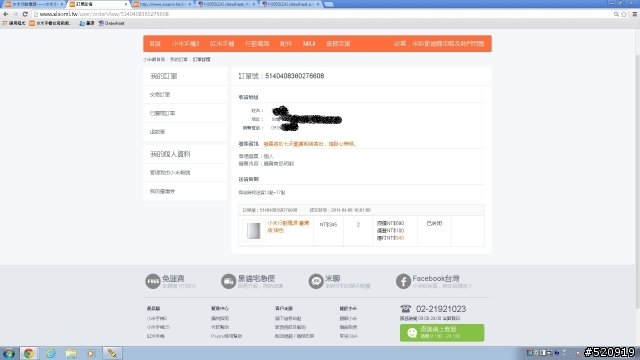Open the apps shortcut in bookmarks bar

tap(14, 23)
